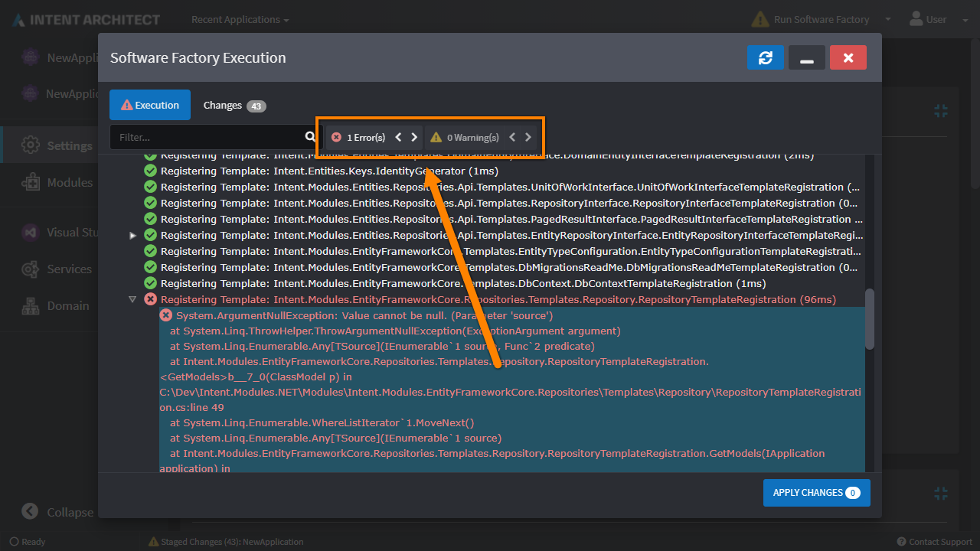
Task: Open the Run Software Factory dropdown arrow
Action: point(888,20)
